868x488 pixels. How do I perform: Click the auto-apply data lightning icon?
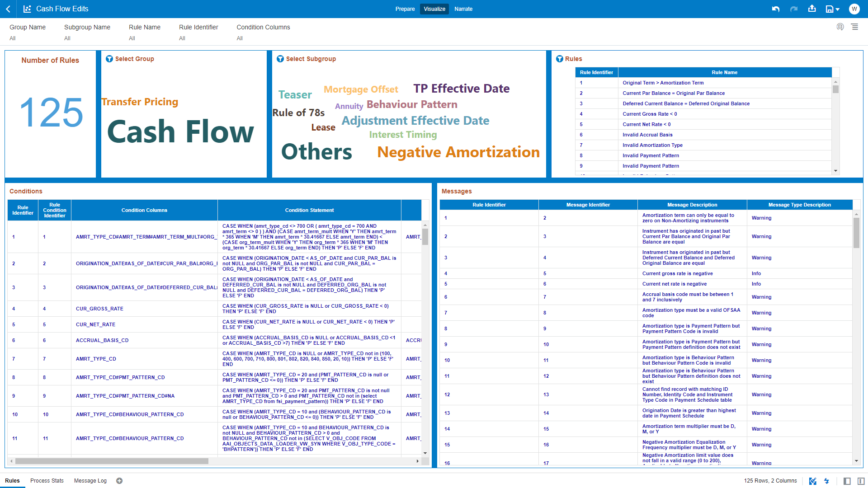pos(827,481)
